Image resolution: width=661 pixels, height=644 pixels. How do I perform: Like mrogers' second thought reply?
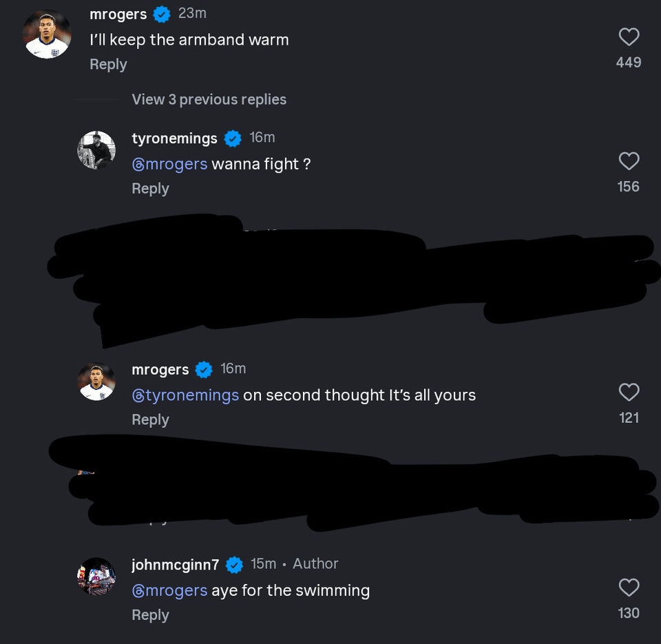[629, 393]
